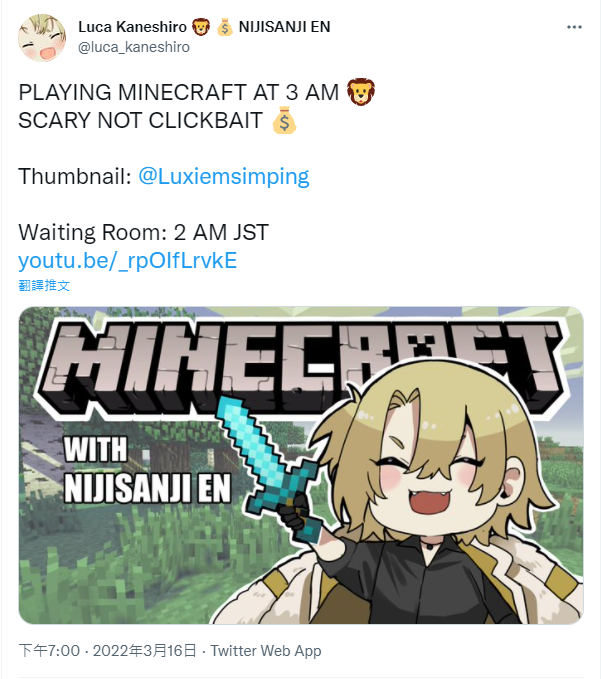Open the Minecraft thumbnail image
This screenshot has height=679, width=601.
pos(301,465)
